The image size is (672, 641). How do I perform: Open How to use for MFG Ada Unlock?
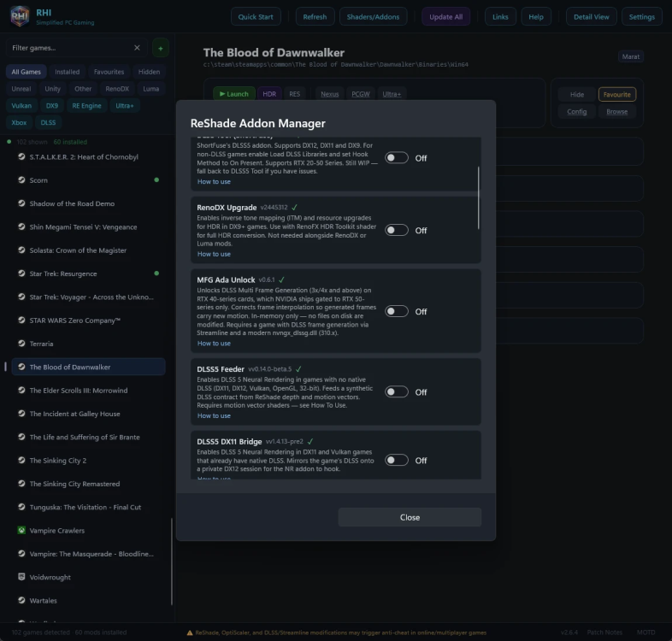point(214,344)
